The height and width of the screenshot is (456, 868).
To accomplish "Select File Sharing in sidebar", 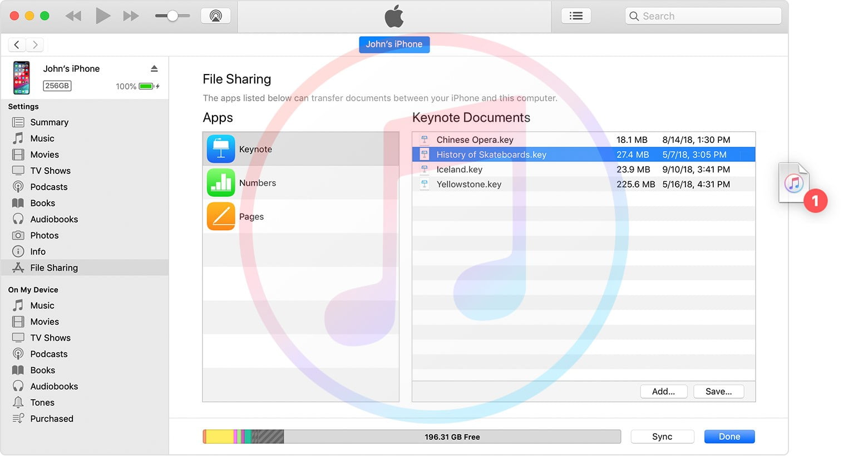I will (85, 267).
